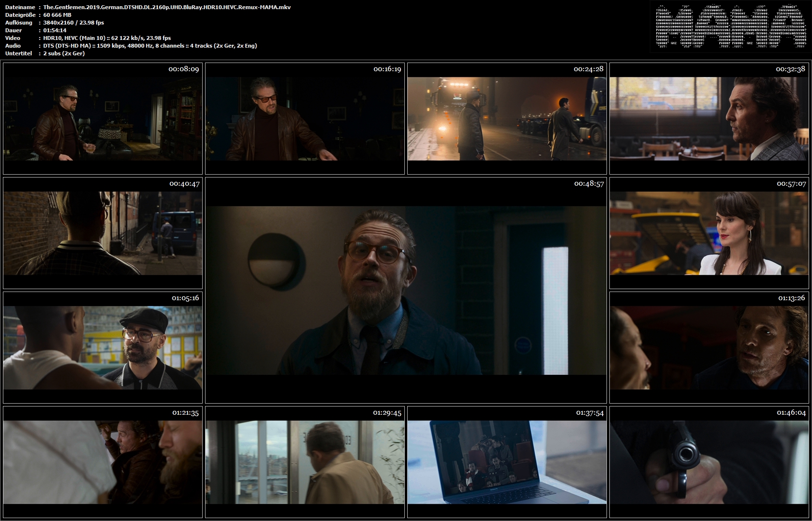Click the subtitle value 2 subs (2x Ger)
812x521 pixels.
click(64, 53)
